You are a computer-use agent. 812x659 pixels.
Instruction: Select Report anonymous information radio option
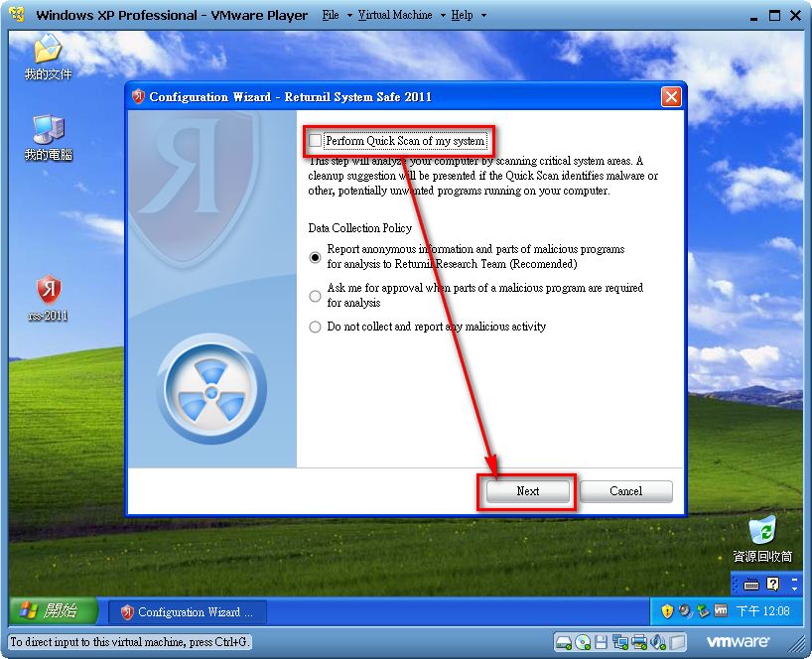tap(315, 257)
